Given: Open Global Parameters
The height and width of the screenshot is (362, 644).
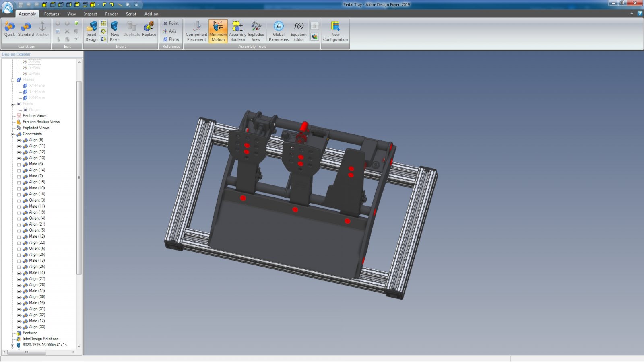Looking at the screenshot, I should 279,31.
